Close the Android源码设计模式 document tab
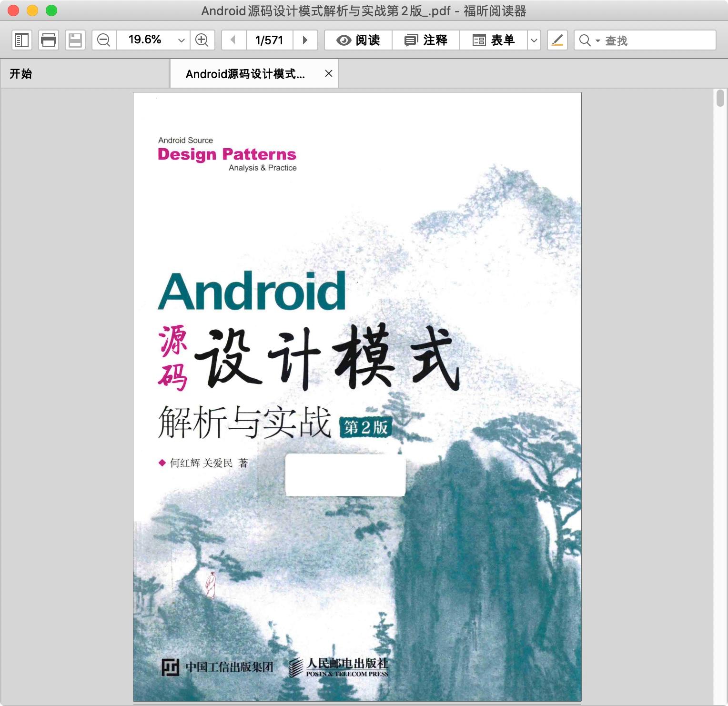This screenshot has width=728, height=706. 329,73
